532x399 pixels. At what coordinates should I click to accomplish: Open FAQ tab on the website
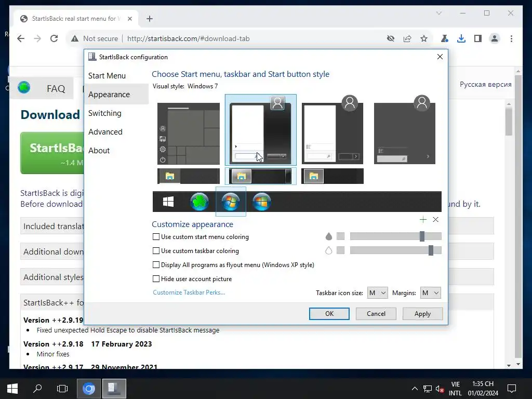(56, 88)
